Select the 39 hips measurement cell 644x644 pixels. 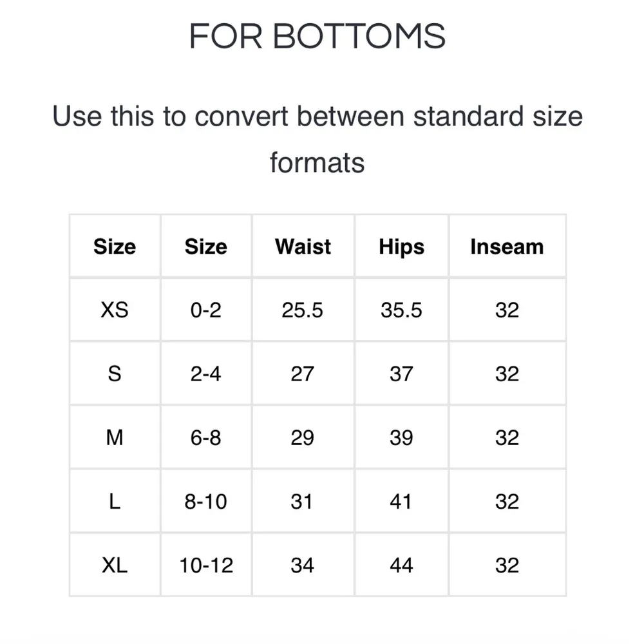[x=401, y=437]
